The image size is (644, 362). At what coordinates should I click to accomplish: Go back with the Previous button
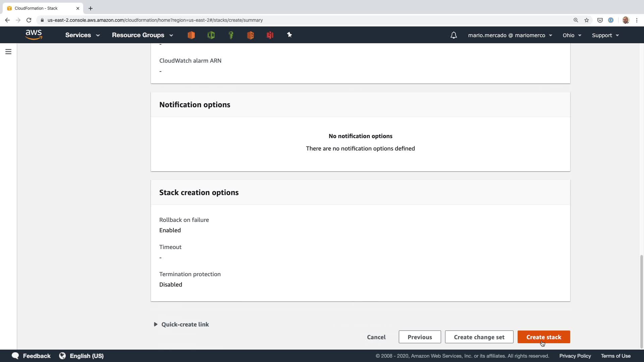pos(420,337)
